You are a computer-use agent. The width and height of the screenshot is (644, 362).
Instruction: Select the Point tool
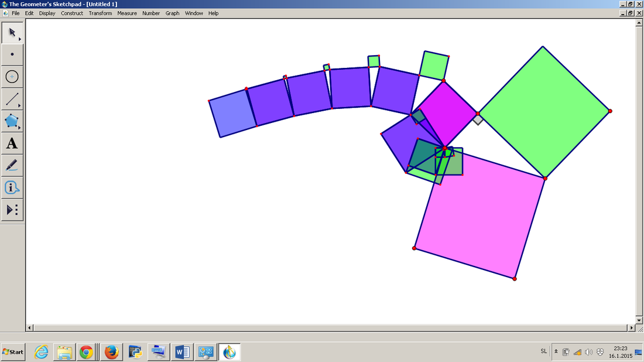click(12, 54)
